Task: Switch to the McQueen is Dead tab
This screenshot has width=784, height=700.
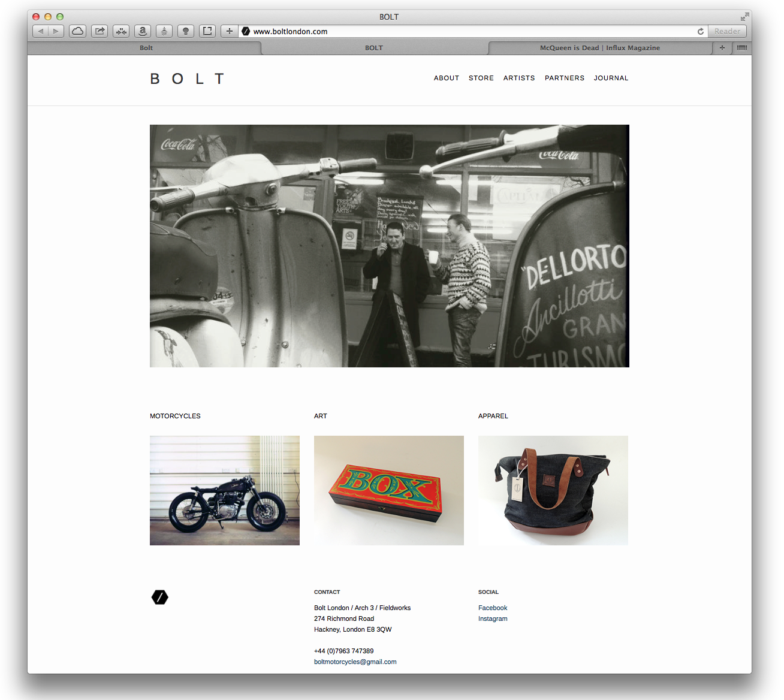Action: click(x=599, y=48)
